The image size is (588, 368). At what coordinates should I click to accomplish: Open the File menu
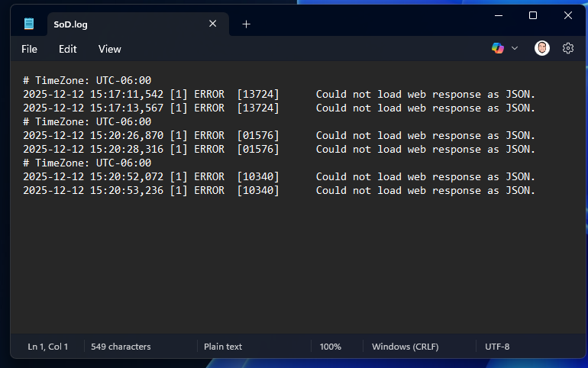[29, 49]
